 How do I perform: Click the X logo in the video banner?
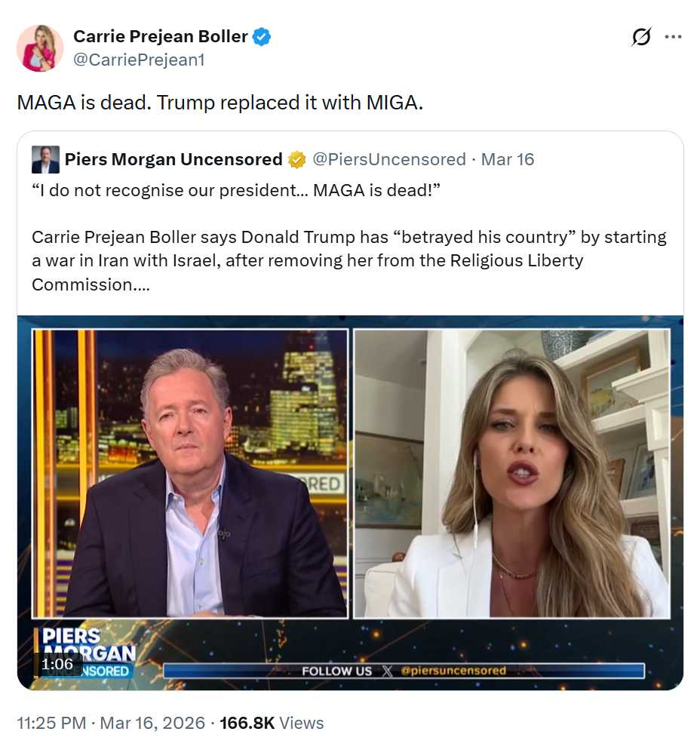[387, 671]
